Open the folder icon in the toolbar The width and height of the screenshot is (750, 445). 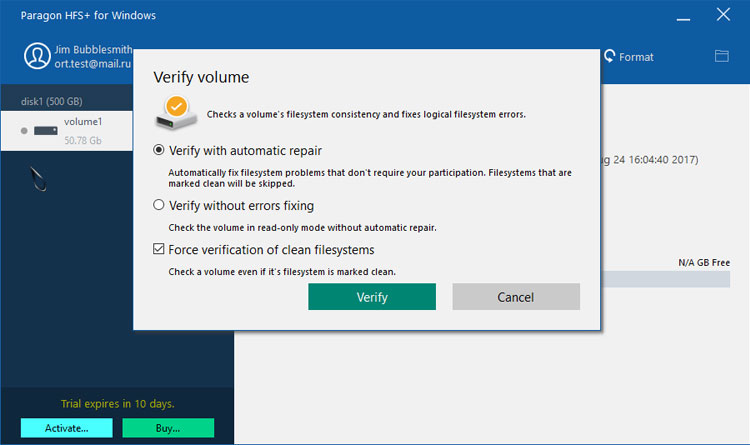click(x=722, y=56)
